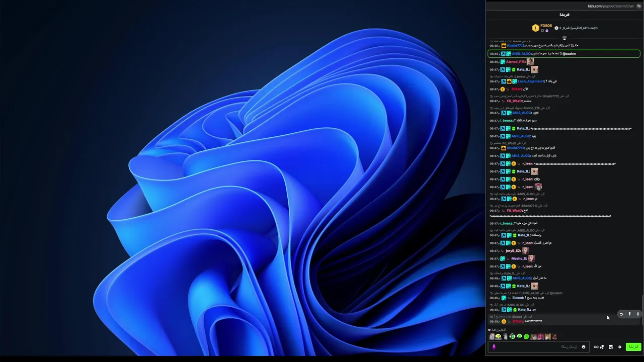The image size is (644, 362).
Task: Open the emoji picker in the message box
Action: click(584, 347)
